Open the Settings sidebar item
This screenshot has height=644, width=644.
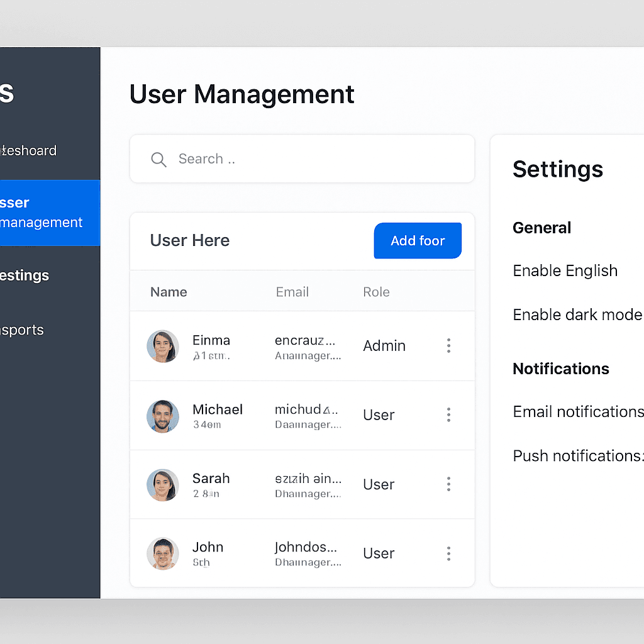point(25,275)
